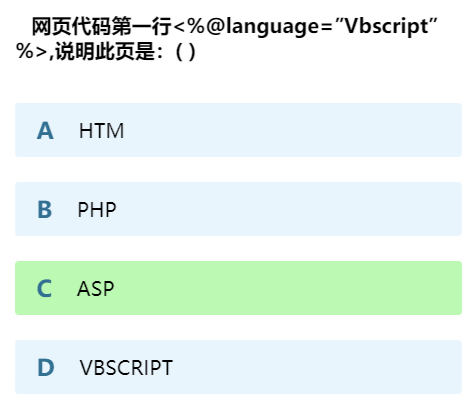Viewport: 470px width, 403px height.
Task: Click the letter D label
Action: tap(46, 368)
